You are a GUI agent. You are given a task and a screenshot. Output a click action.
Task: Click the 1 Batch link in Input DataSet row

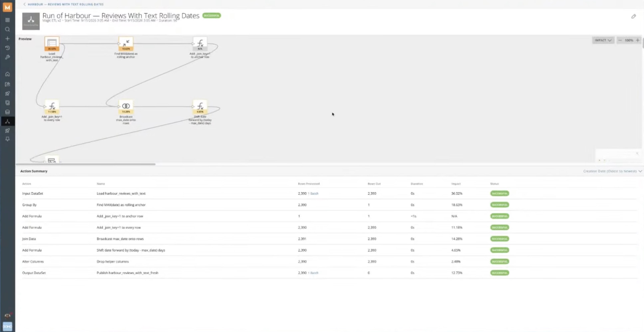point(313,193)
